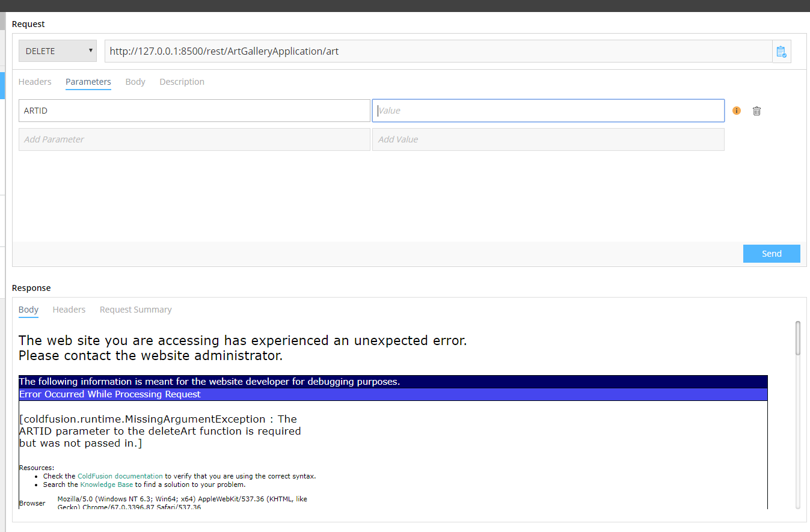Open the ColdFusion documentation link
The height and width of the screenshot is (532, 810).
[x=120, y=476]
